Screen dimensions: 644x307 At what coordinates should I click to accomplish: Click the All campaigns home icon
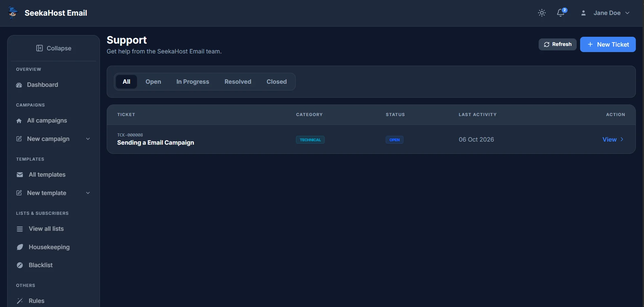(x=19, y=121)
